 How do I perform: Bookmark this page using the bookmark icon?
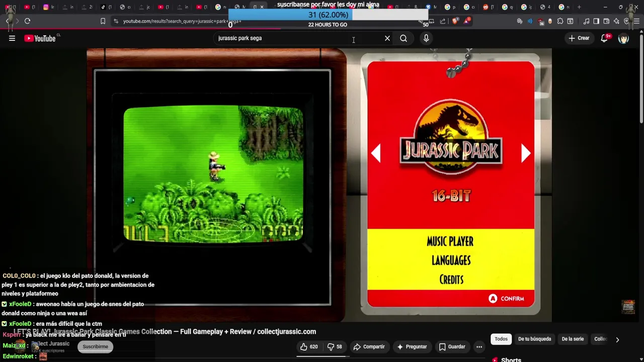103,21
